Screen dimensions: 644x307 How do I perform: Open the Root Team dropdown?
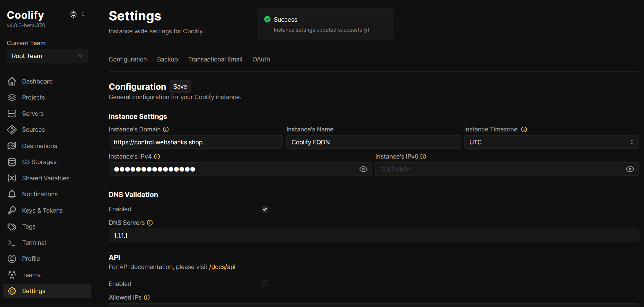47,56
